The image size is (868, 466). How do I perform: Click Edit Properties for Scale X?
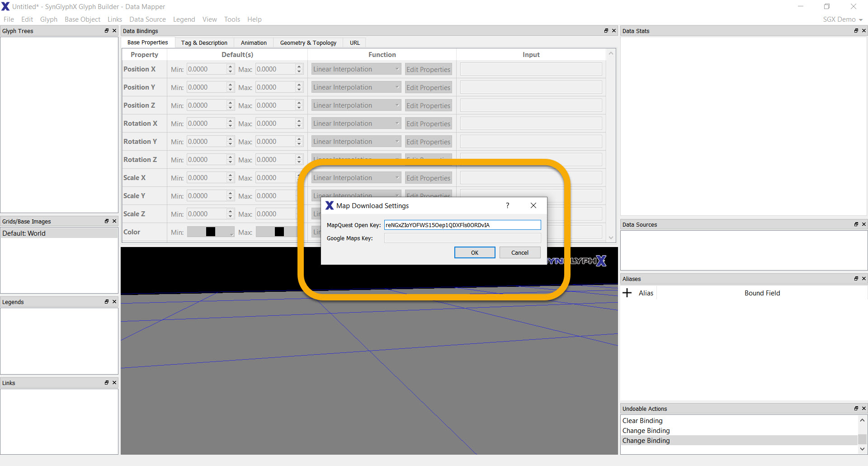[x=429, y=178]
